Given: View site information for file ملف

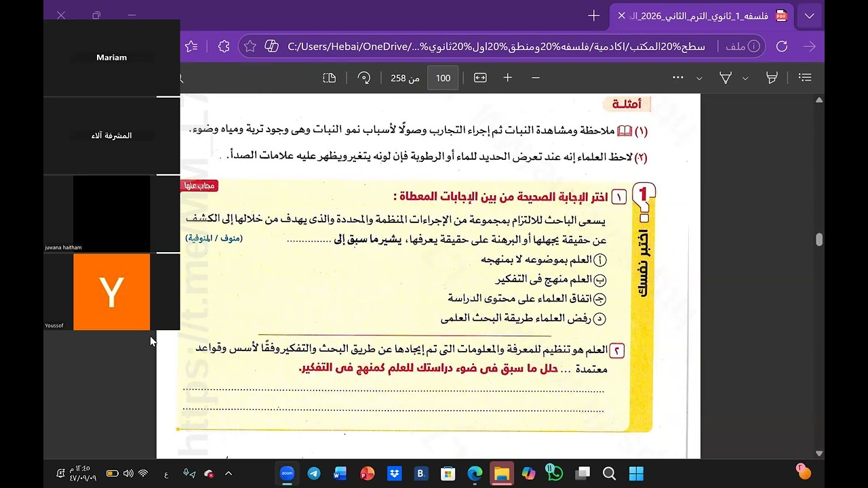Looking at the screenshot, I should pos(743,46).
